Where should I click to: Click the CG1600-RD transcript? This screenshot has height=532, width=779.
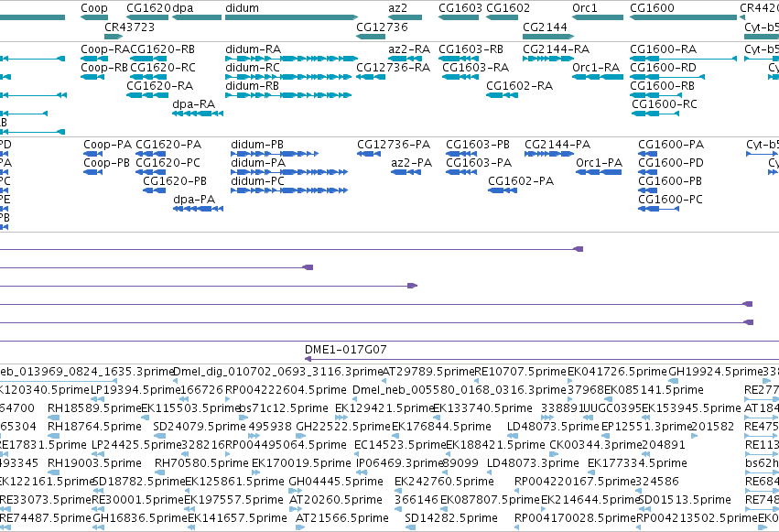tap(667, 77)
